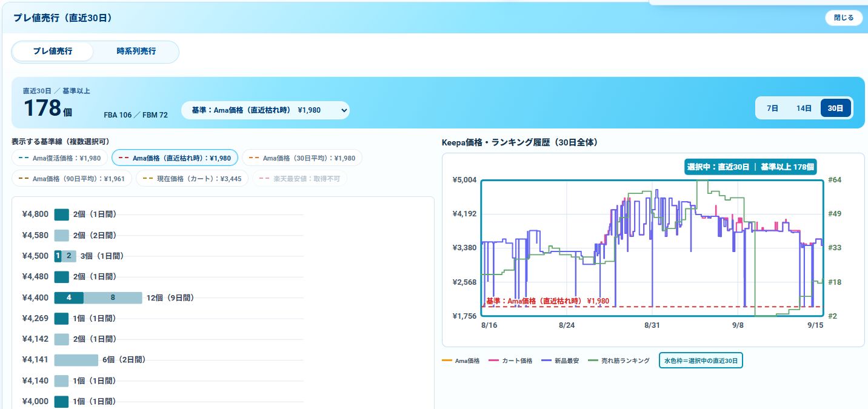The width and height of the screenshot is (868, 409).
Task: Toggle the Ama価格（直近枯れ時）：¥1,980 baseline chip
Action: click(x=175, y=158)
